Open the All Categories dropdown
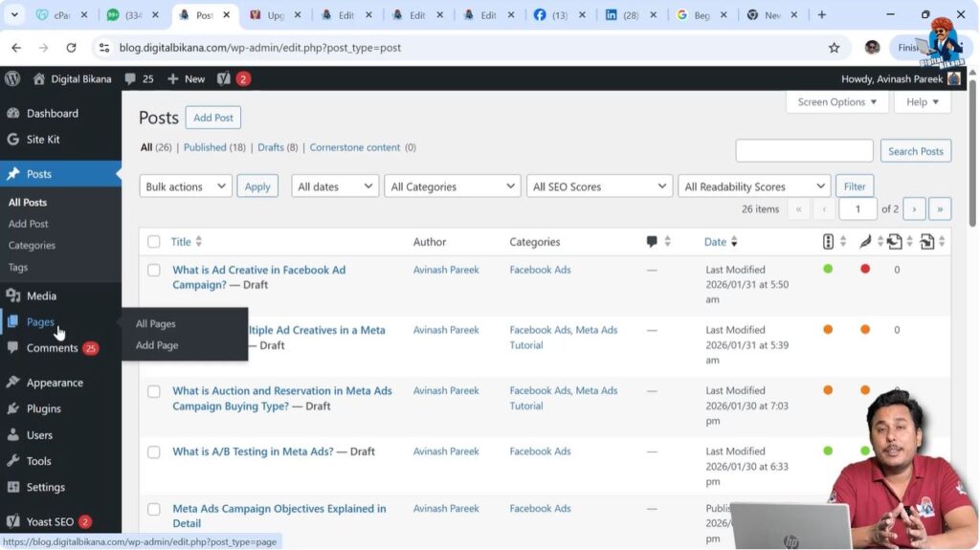The image size is (980, 550). pos(453,187)
